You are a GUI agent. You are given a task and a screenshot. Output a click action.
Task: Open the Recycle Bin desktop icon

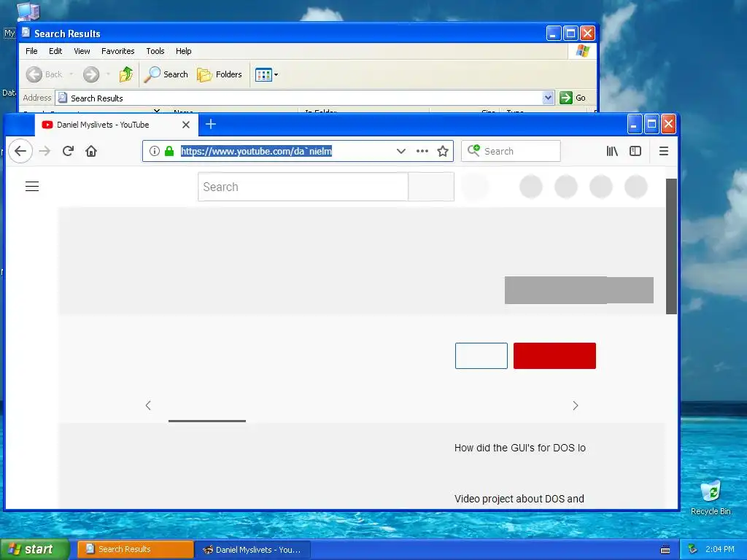(x=711, y=498)
